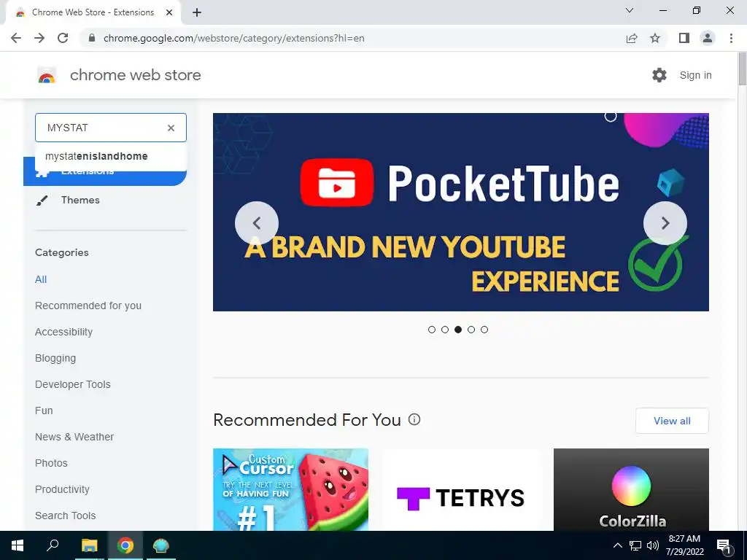Select the third carousel slide dot
Viewport: 747px width, 560px height.
[x=458, y=330]
